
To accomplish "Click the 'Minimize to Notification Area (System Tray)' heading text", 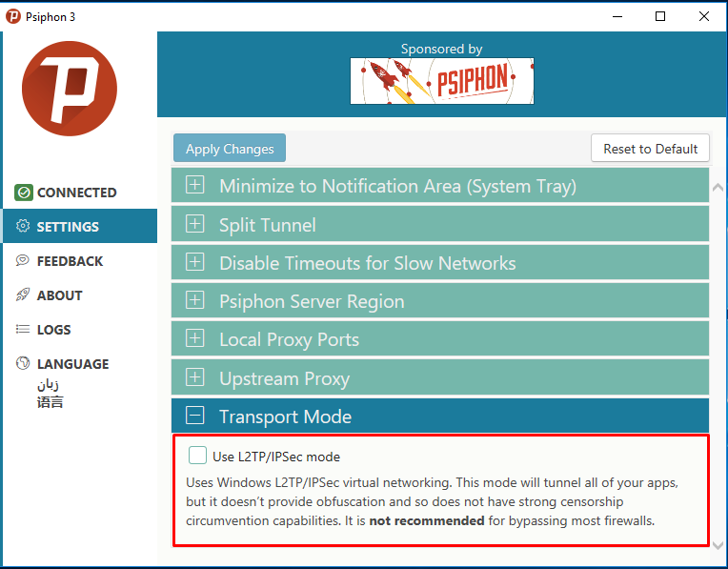I will pyautogui.click(x=398, y=186).
